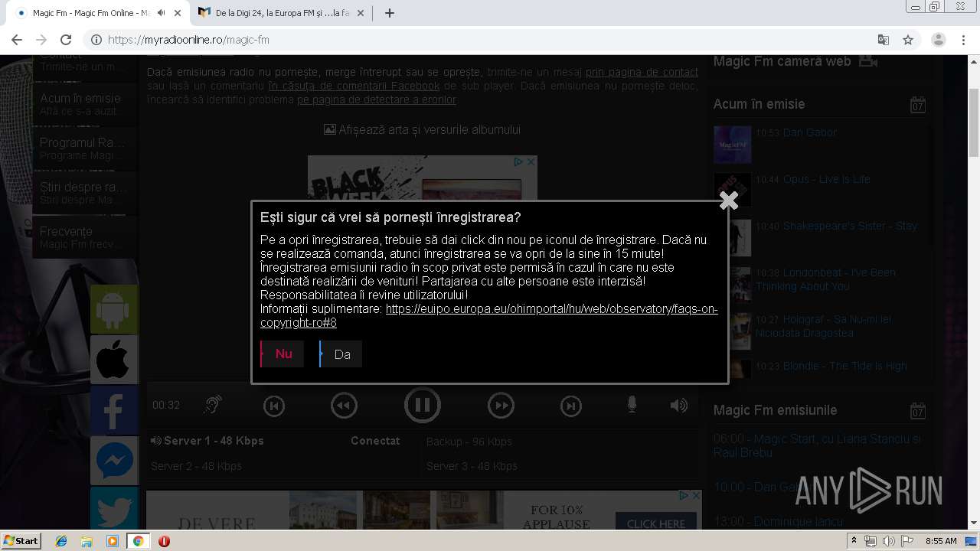Open the Facebook share icon

click(x=114, y=410)
